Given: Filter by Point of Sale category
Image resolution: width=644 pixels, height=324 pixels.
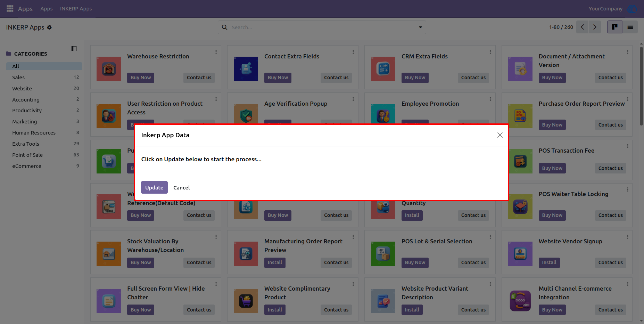Looking at the screenshot, I should [x=44, y=155].
